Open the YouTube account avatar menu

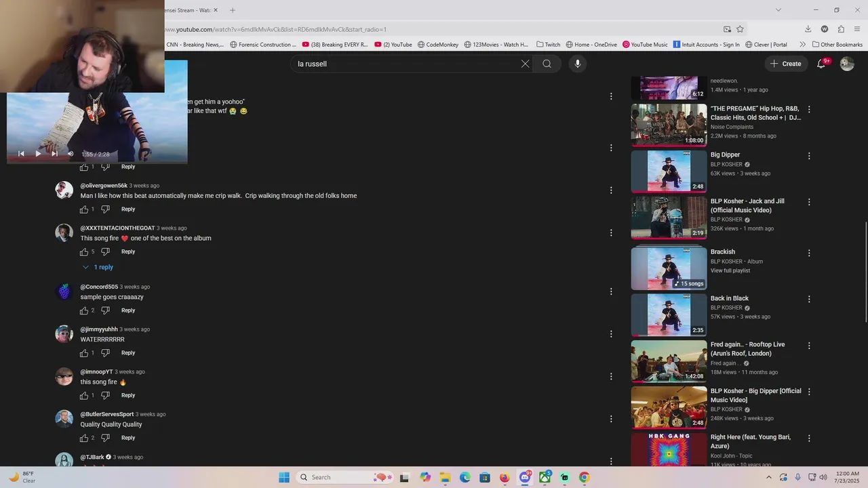[847, 64]
